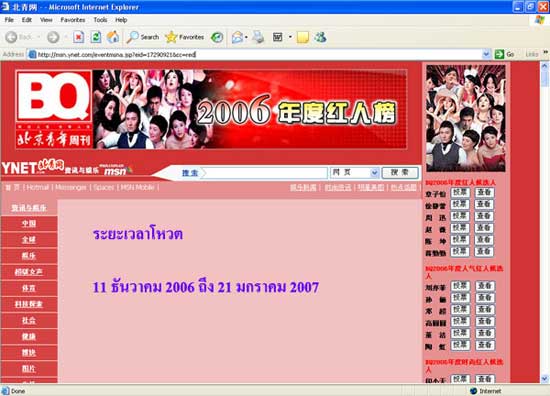Click the Back navigation arrow icon
This screenshot has height=396, width=550.
point(11,37)
